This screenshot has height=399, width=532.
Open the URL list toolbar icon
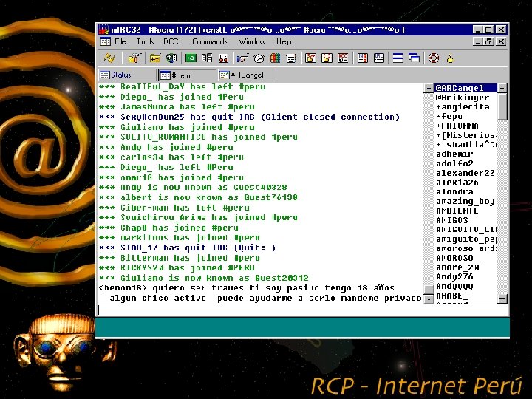point(378,58)
